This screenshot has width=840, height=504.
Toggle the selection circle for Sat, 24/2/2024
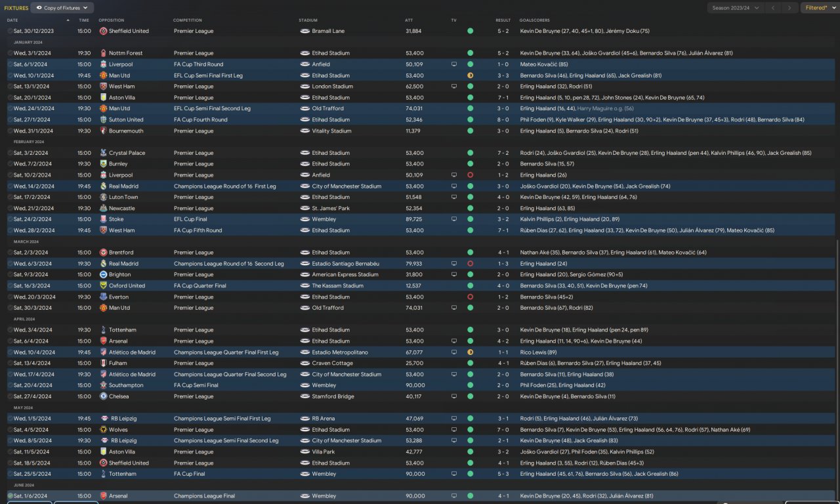(x=10, y=220)
